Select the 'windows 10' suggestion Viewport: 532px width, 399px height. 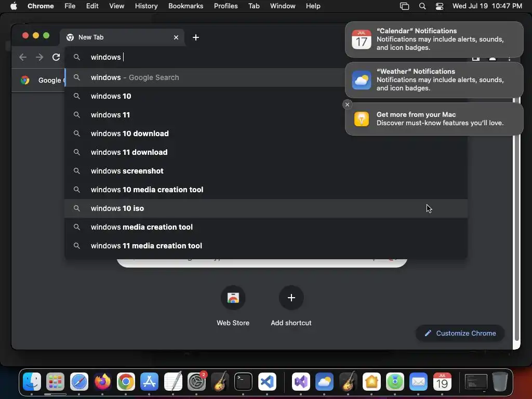tap(266, 96)
